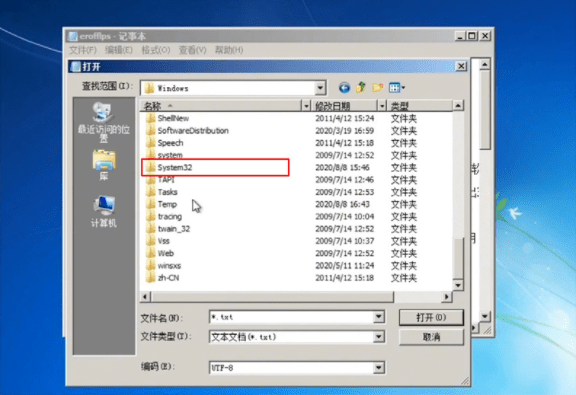
Task: Expand the UTF-8 encoding dropdown
Action: click(x=379, y=367)
